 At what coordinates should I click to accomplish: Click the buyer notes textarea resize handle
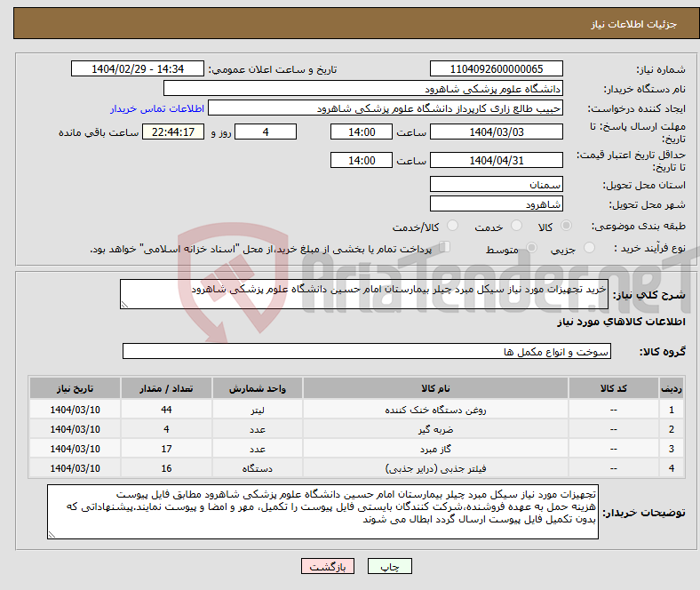tap(52, 534)
